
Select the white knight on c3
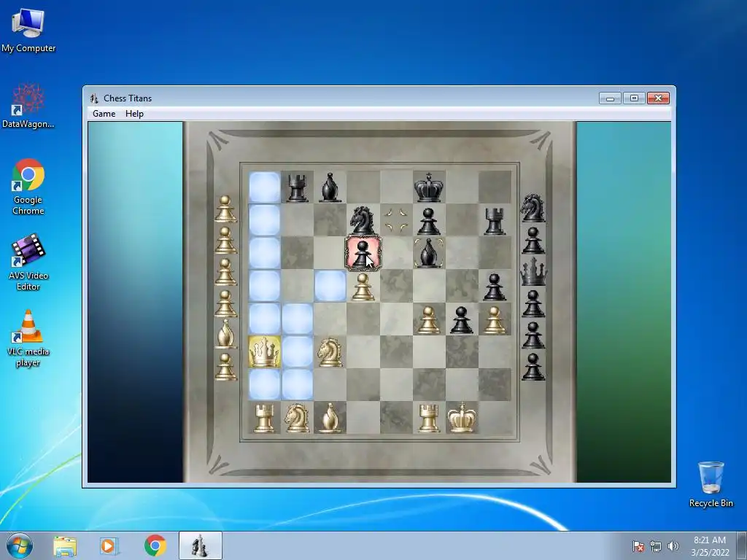click(x=330, y=351)
